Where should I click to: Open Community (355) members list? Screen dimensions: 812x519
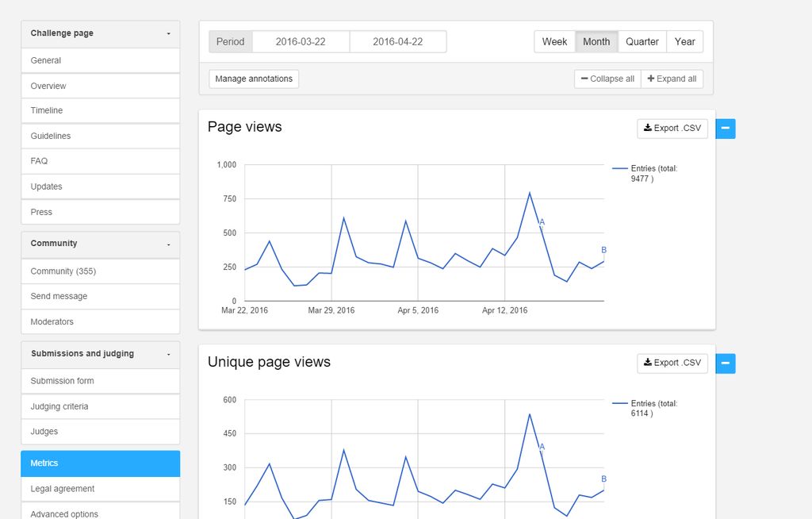click(x=101, y=271)
